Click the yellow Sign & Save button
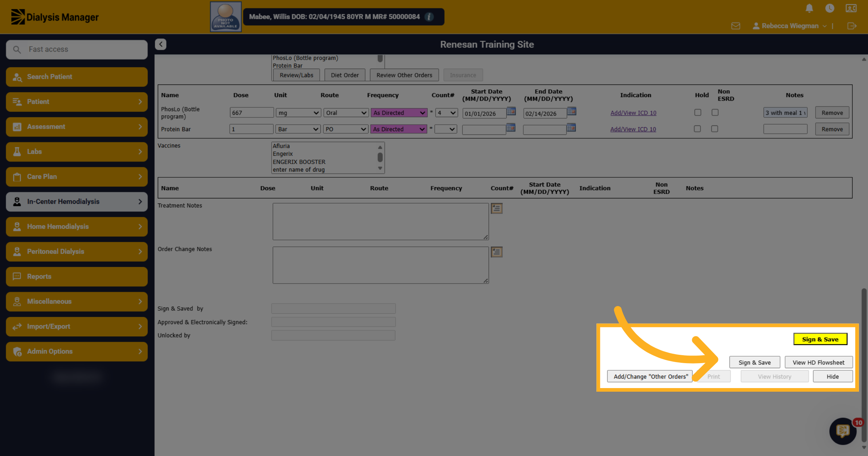Screen dimensions: 868x456 [x=820, y=339]
